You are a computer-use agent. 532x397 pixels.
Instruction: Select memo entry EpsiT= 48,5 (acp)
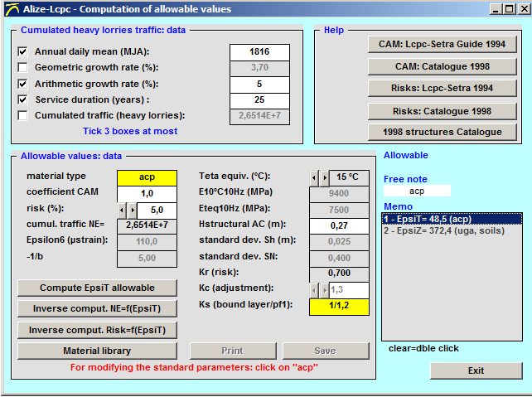452,219
